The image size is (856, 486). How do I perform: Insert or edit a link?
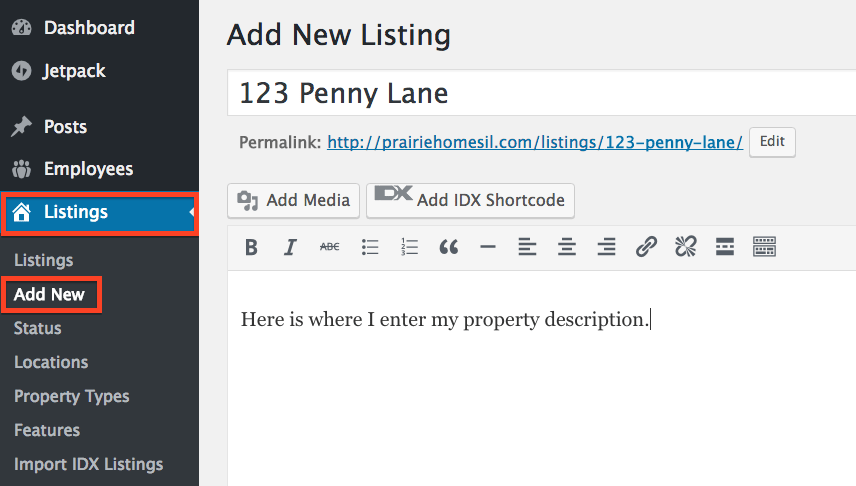coord(646,247)
